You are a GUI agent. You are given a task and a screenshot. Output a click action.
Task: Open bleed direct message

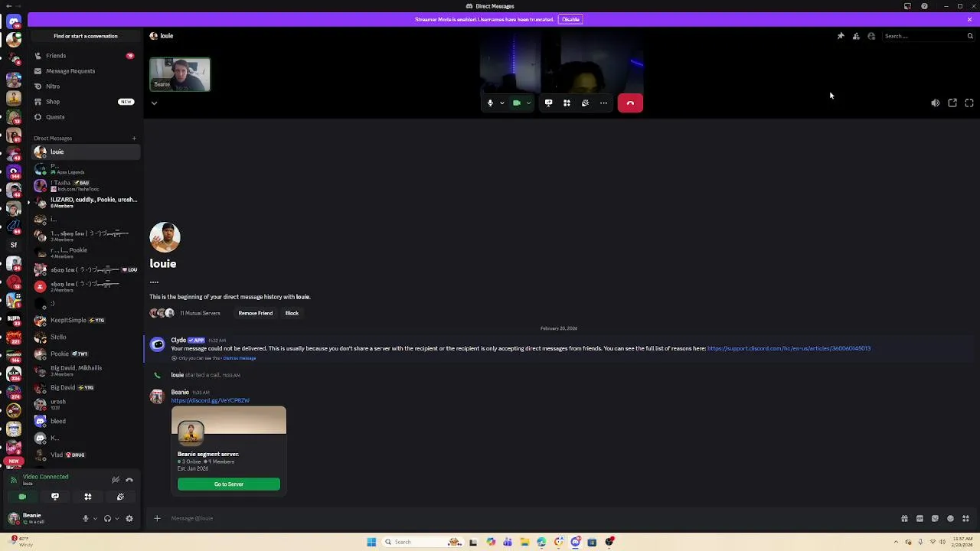(x=85, y=421)
